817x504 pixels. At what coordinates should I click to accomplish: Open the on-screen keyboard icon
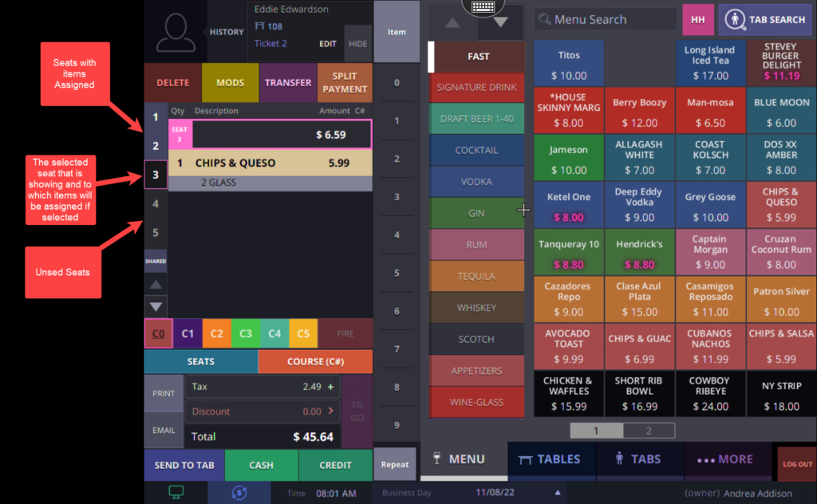tap(483, 6)
